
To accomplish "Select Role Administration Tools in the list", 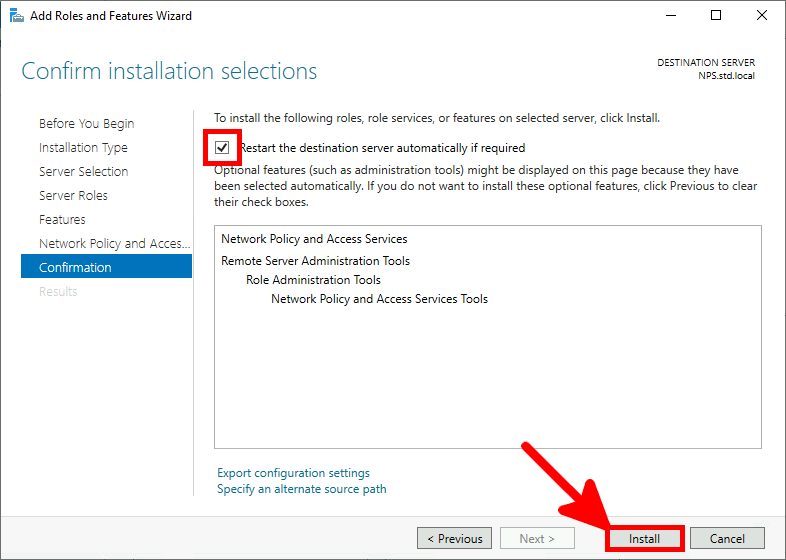I will [313, 280].
